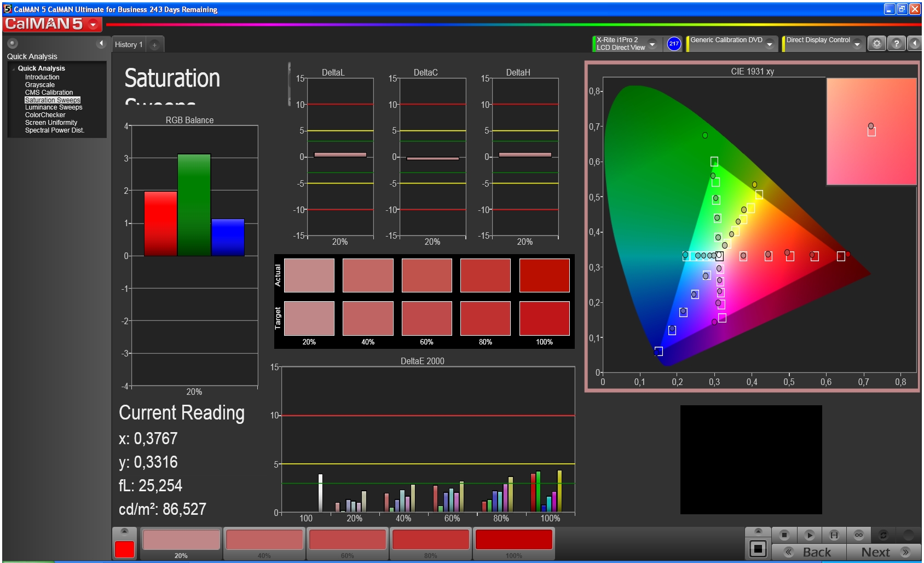Click the CalMAN 5 title bar app icon

(x=8, y=9)
